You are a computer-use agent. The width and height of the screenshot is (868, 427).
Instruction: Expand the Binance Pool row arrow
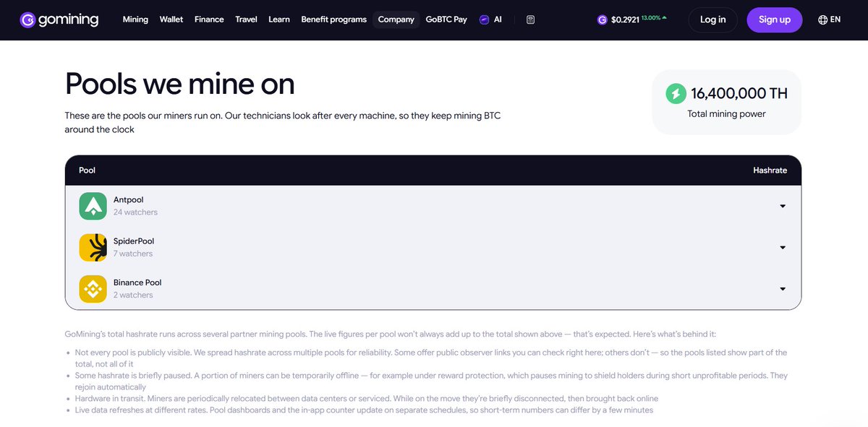coord(783,289)
